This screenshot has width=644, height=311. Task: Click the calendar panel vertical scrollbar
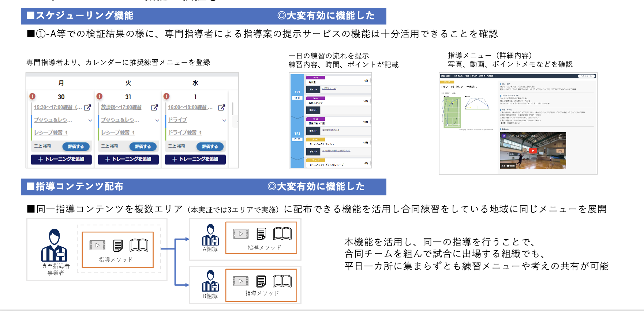coord(233,109)
